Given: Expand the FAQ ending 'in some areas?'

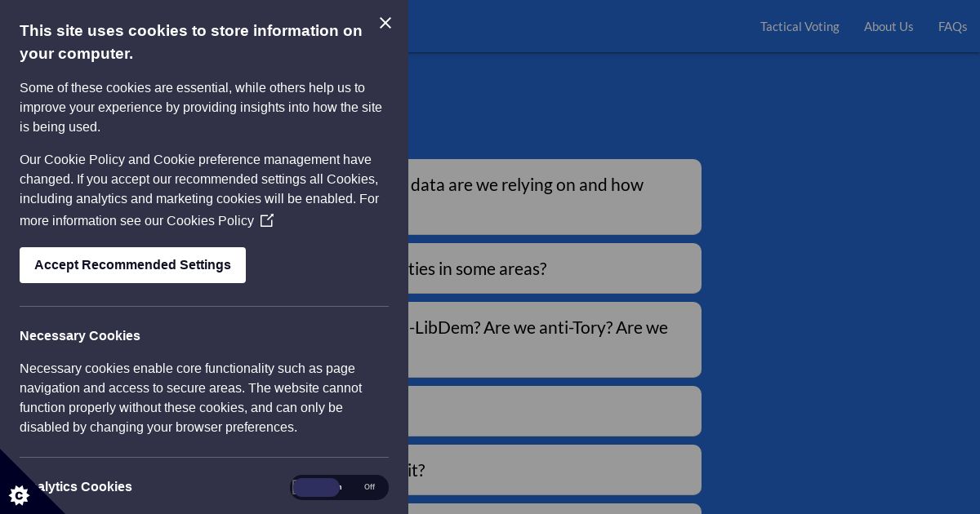Looking at the screenshot, I should 555,268.
